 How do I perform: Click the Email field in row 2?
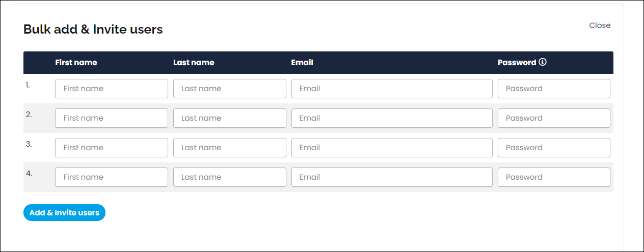click(x=391, y=118)
